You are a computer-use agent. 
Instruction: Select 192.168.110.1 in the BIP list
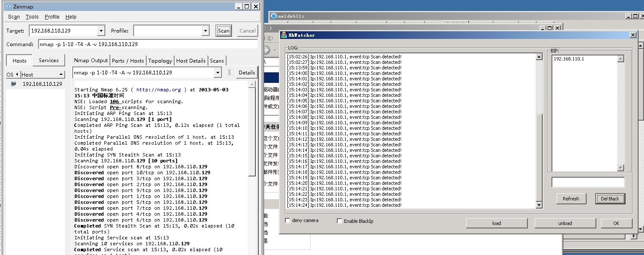point(569,59)
